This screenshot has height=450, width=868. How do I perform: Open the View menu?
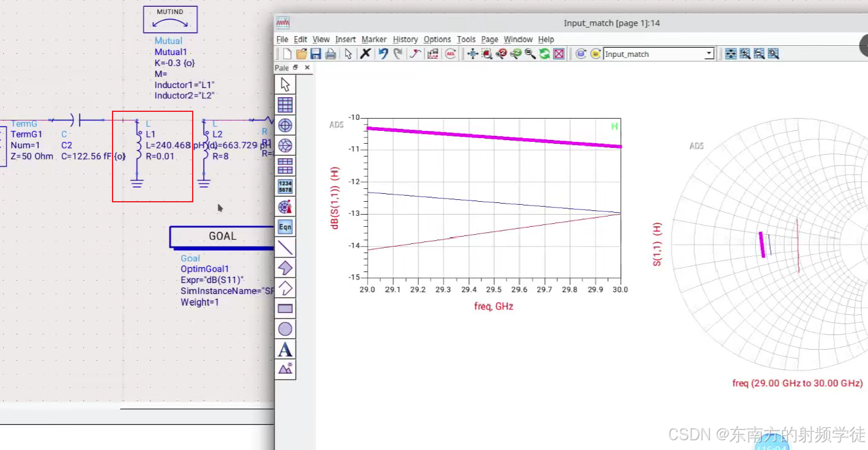[321, 39]
